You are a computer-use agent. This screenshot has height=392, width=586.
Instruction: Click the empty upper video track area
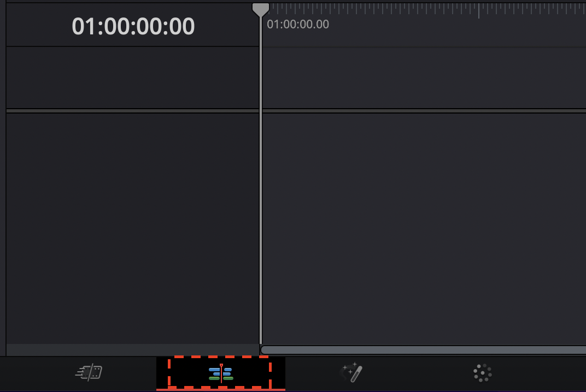[x=424, y=78]
